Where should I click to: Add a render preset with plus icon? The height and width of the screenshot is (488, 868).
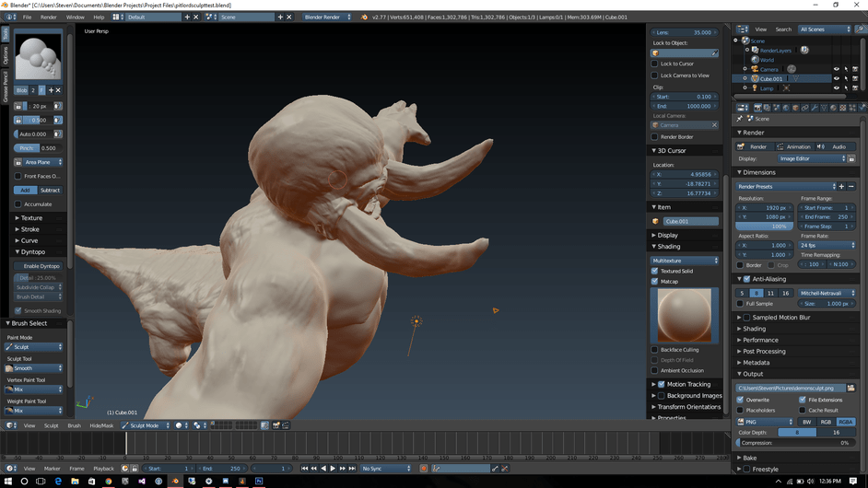841,187
